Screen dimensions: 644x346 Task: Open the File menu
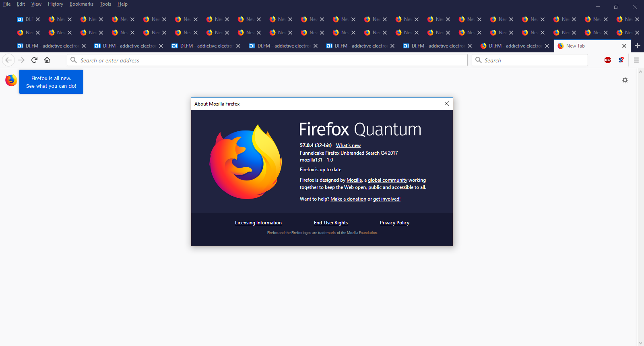tap(7, 4)
